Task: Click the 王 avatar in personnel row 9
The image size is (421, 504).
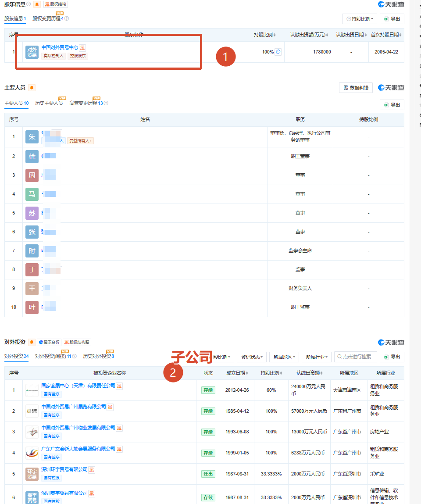Action: pos(32,289)
